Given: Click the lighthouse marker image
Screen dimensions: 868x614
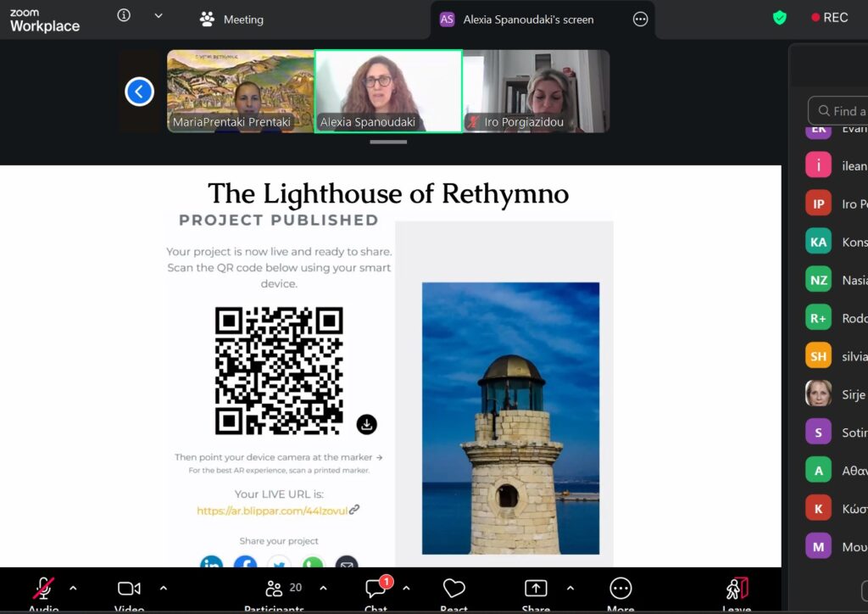Looking at the screenshot, I should click(x=510, y=418).
